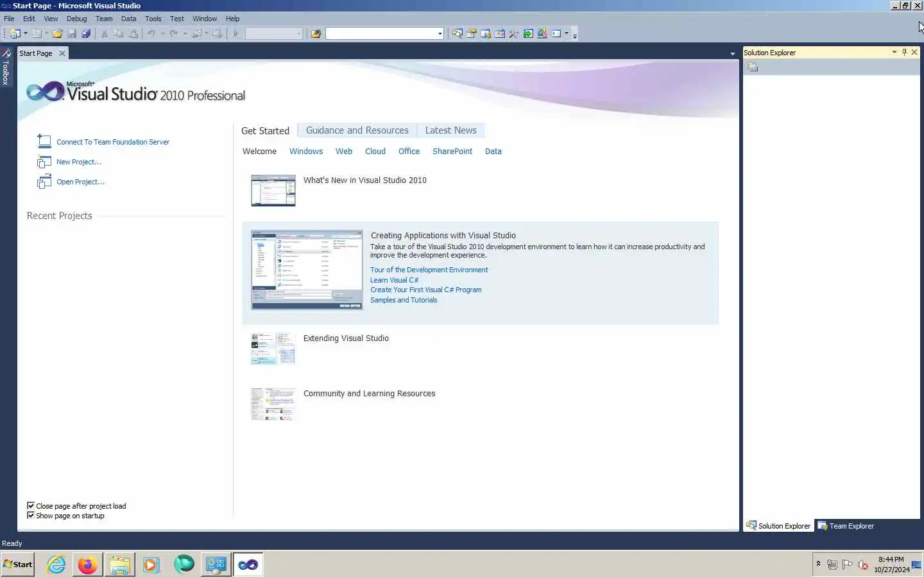This screenshot has width=924, height=578.
Task: Click the Redo toolbar icon
Action: [x=173, y=33]
